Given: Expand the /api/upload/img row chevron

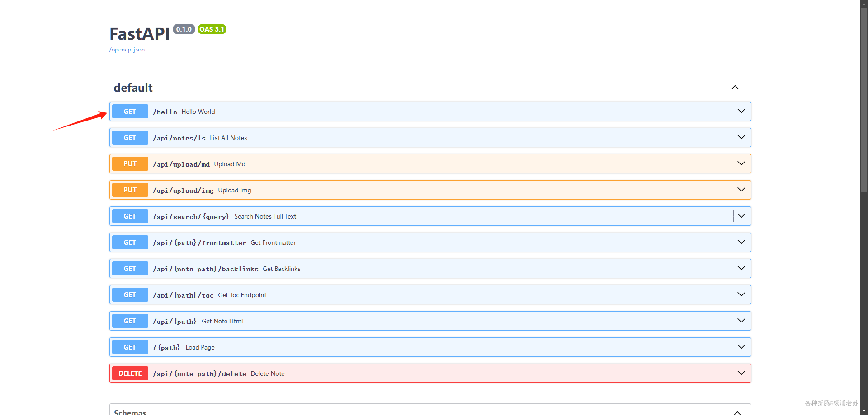Looking at the screenshot, I should click(741, 190).
